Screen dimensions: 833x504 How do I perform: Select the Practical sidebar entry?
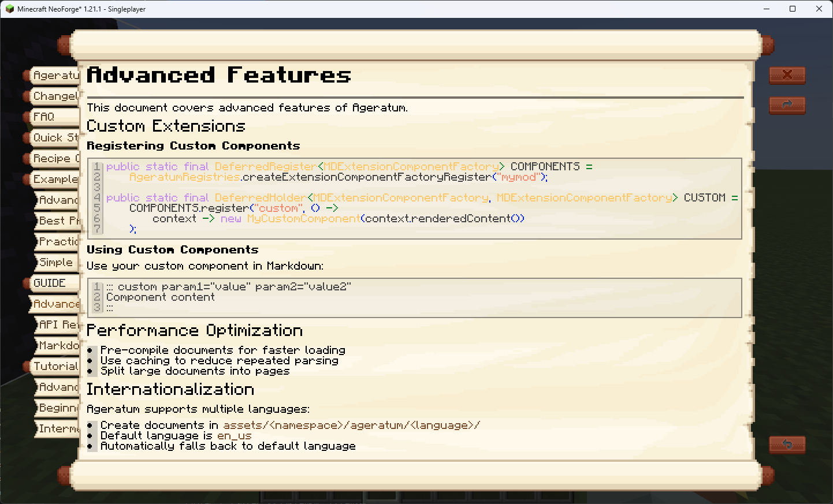(x=57, y=242)
